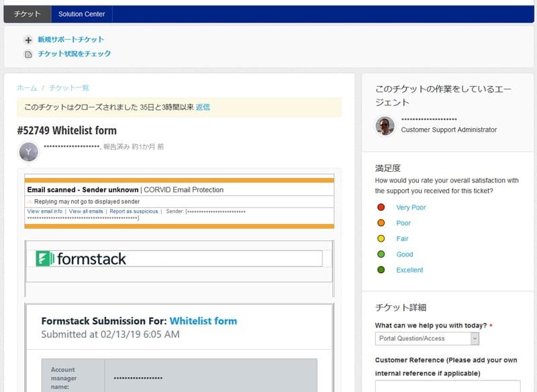
Task: Open the チケット tab
Action: pos(28,14)
